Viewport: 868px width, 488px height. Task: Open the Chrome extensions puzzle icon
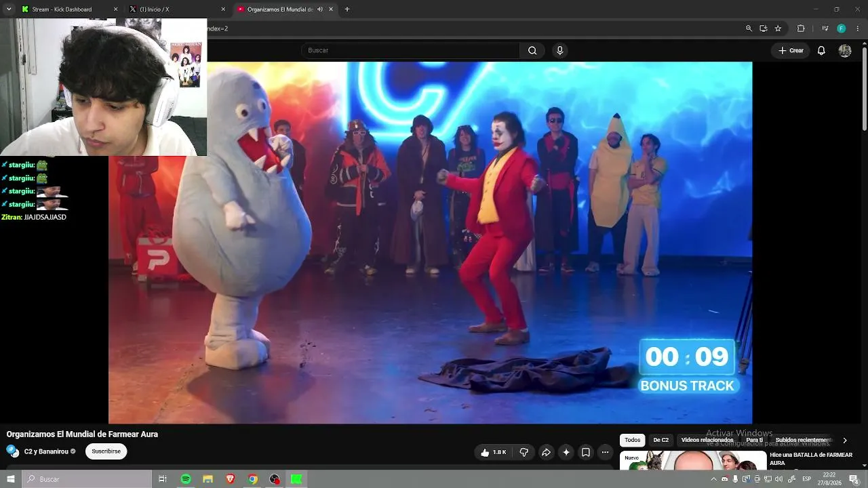click(x=801, y=28)
